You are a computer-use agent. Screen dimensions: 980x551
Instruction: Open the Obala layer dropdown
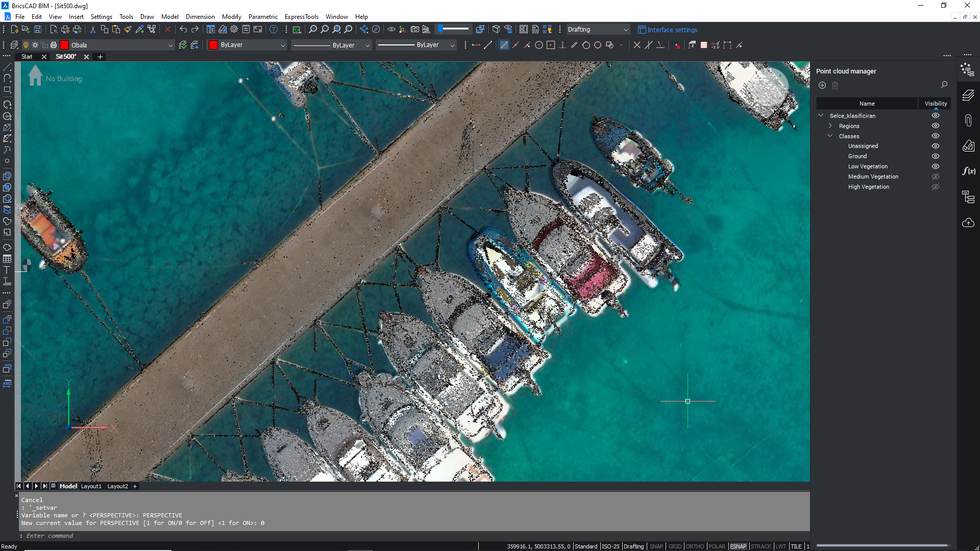click(170, 45)
